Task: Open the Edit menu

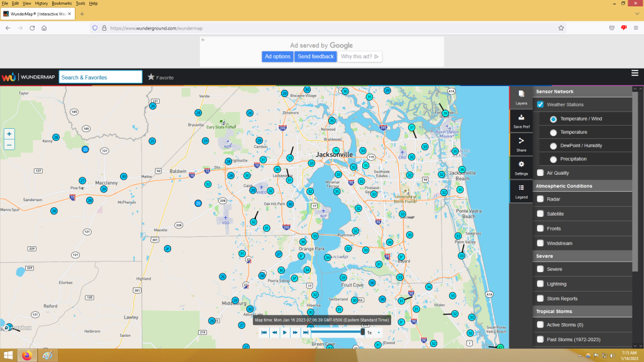Action: click(15, 3)
